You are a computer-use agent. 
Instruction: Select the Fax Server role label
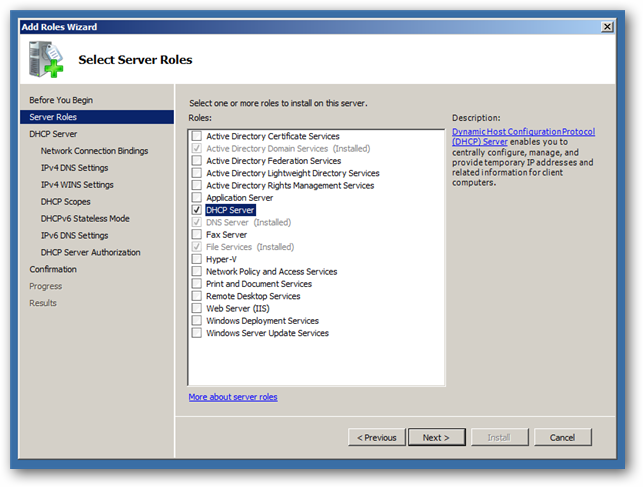click(x=226, y=234)
